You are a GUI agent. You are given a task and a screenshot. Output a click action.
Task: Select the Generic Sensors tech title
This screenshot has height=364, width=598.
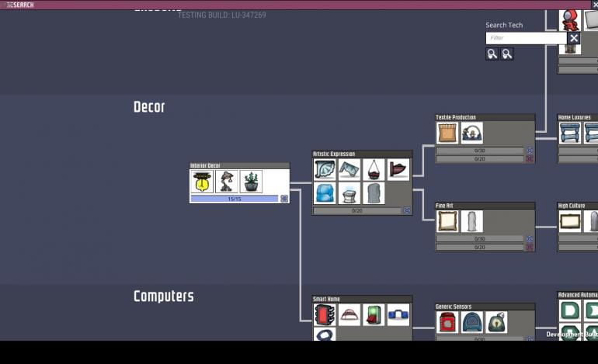point(454,307)
